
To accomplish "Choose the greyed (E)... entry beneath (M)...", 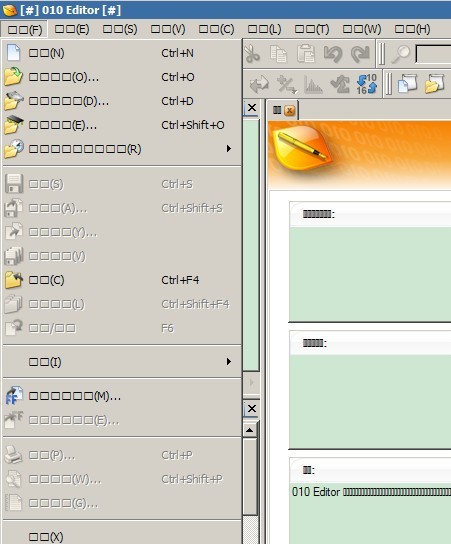I will tap(122, 420).
